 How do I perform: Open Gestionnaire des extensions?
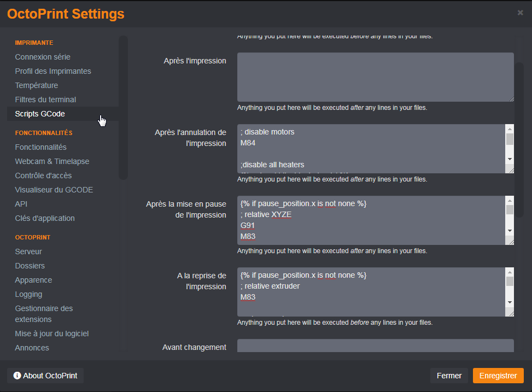(44, 314)
